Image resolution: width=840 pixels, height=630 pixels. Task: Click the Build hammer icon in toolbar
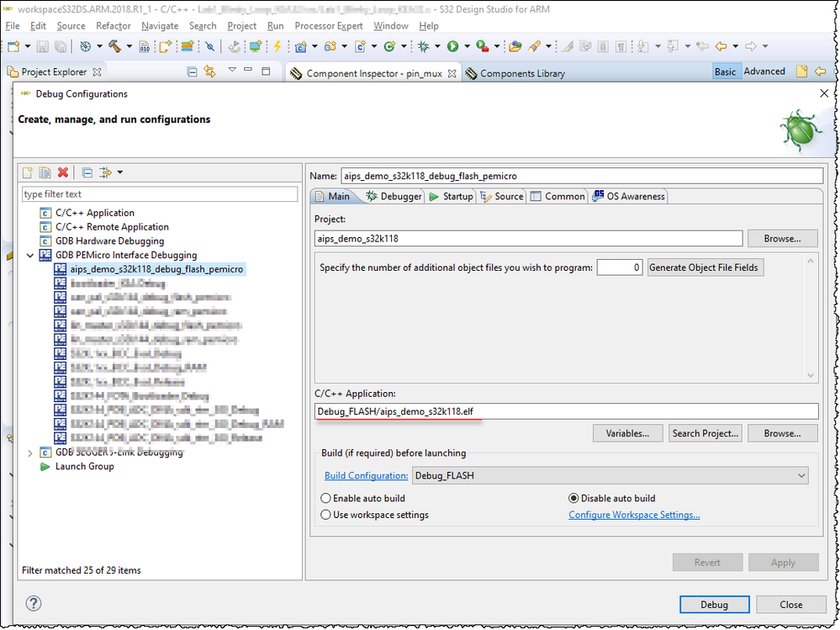pyautogui.click(x=114, y=46)
